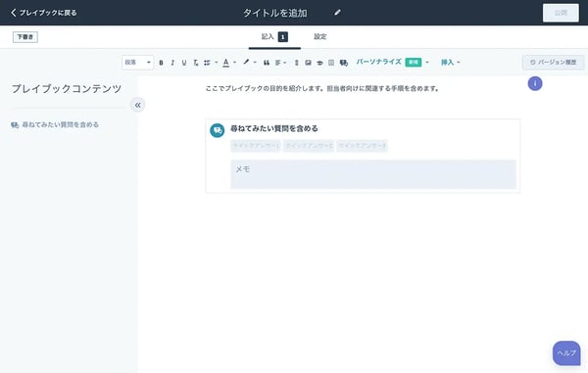Collapse the プレイブックコンテンツ sidebar
The width and height of the screenshot is (588, 373).
click(137, 105)
